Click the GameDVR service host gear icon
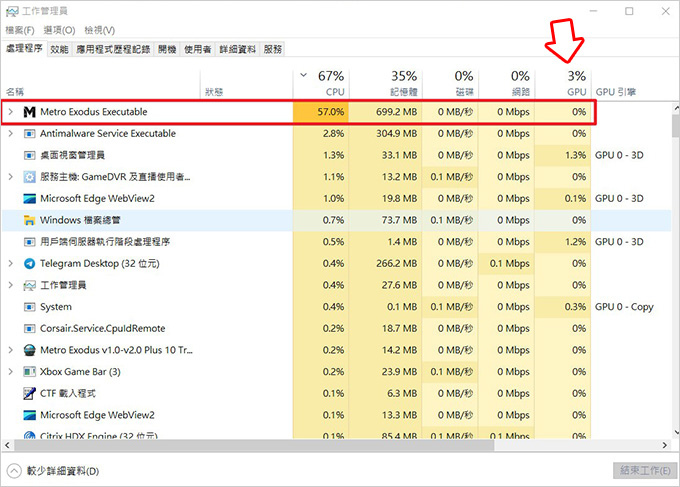This screenshot has height=487, width=680. (29, 177)
